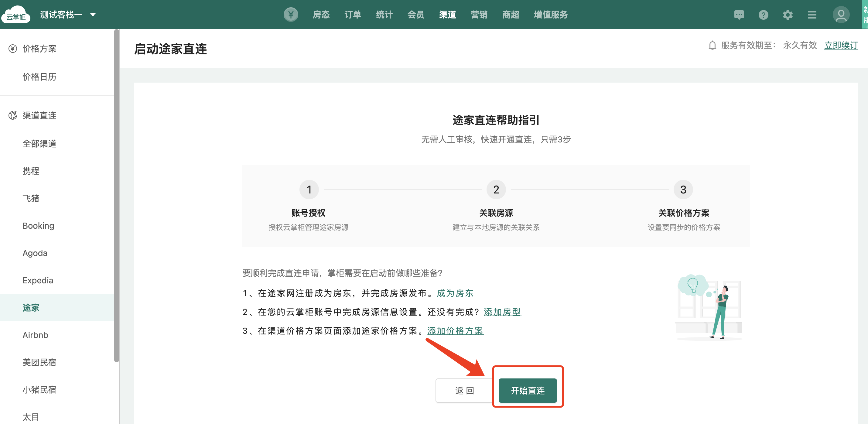Click the 立即续订 renewal link
868x424 pixels.
[x=841, y=46]
